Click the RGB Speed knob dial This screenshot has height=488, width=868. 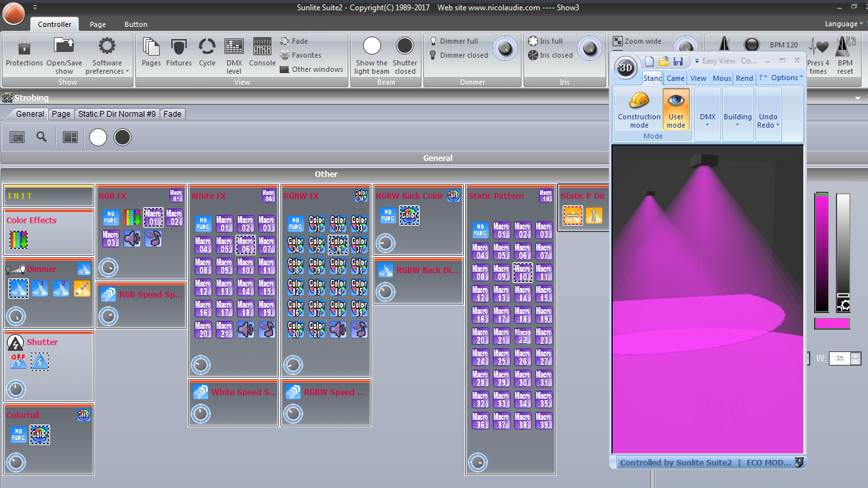[x=108, y=316]
